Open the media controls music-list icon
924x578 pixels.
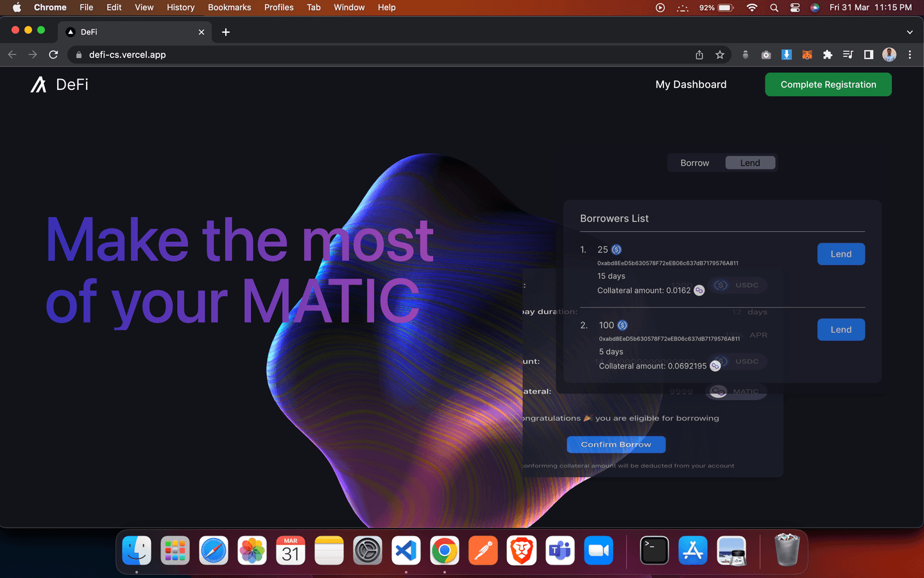tap(848, 55)
